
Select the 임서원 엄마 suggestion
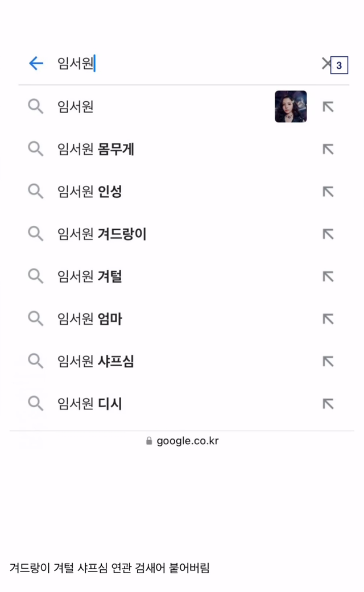[x=89, y=319]
